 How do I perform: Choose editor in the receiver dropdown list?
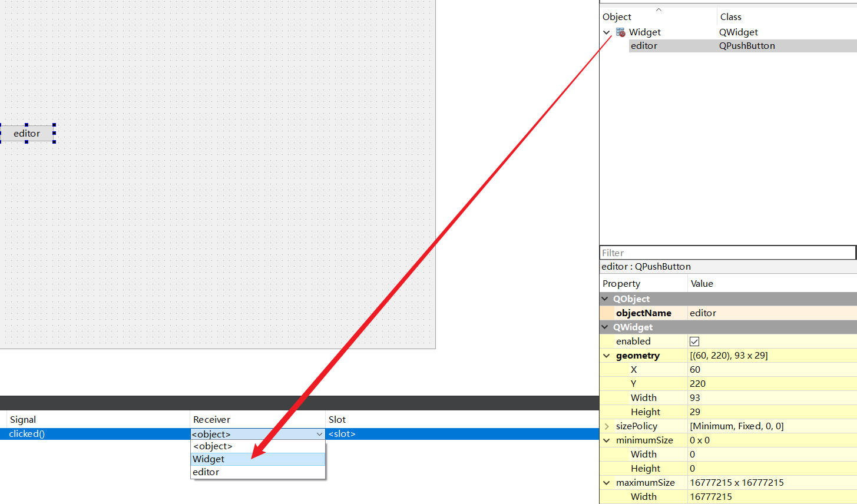257,472
